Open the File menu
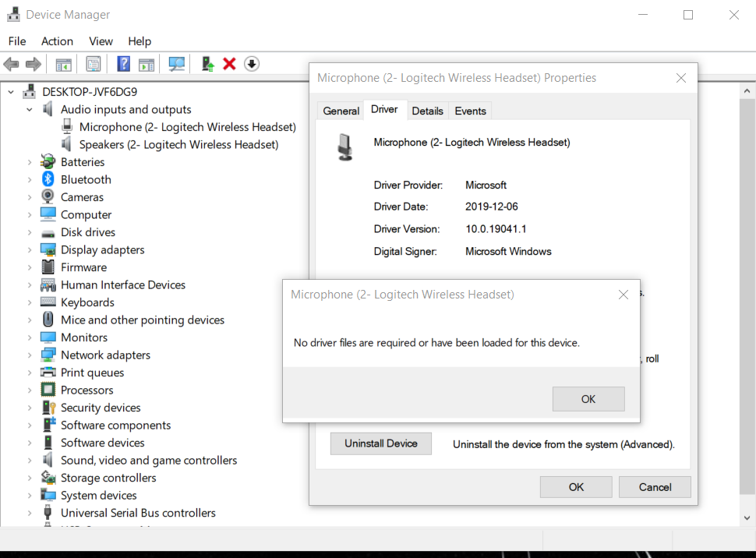Screen dimensions: 756x558 click(17, 41)
